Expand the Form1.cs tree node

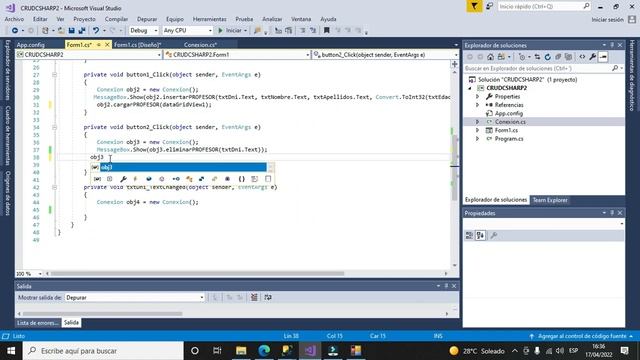[x=478, y=130]
